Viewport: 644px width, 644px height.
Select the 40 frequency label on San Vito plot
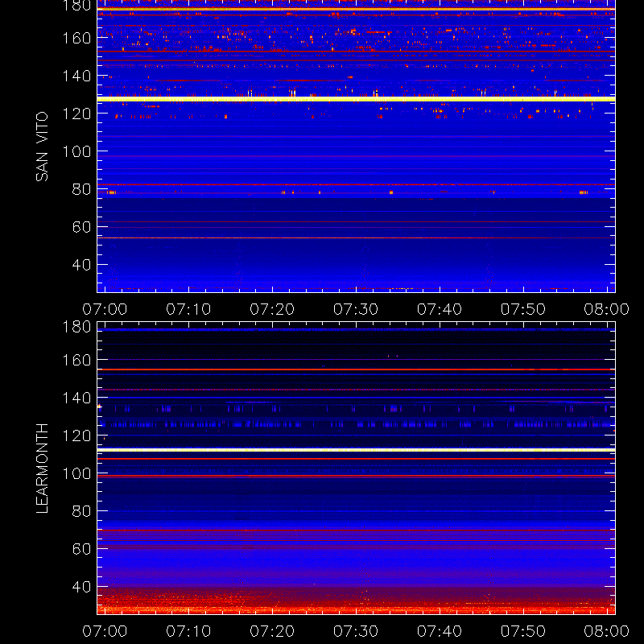click(x=81, y=265)
